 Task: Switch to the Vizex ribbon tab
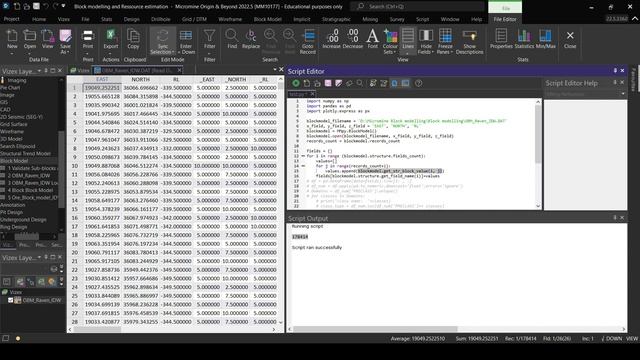click(x=63, y=19)
